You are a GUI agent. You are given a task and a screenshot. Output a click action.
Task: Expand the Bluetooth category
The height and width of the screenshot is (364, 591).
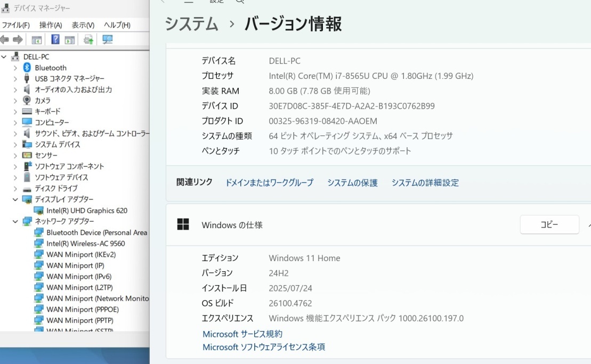(15, 68)
